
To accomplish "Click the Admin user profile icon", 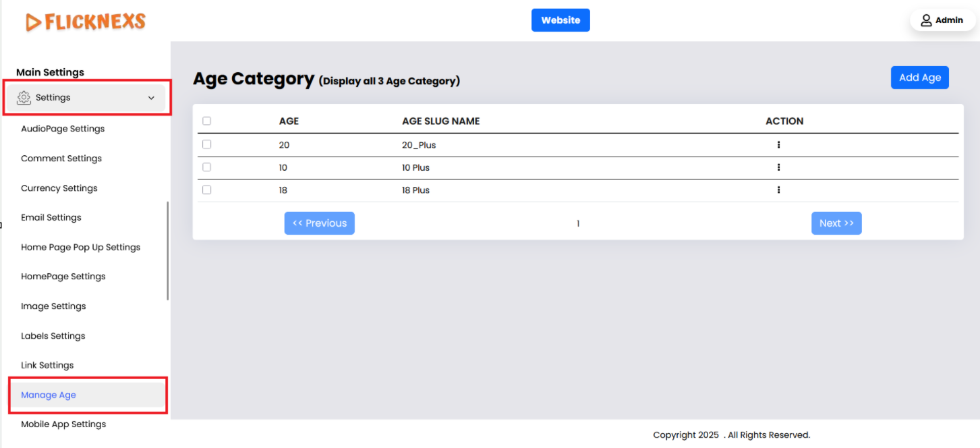I will point(926,20).
